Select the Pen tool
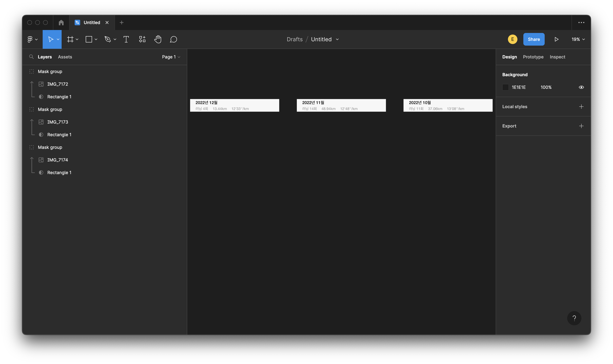This screenshot has height=364, width=613. coord(108,39)
